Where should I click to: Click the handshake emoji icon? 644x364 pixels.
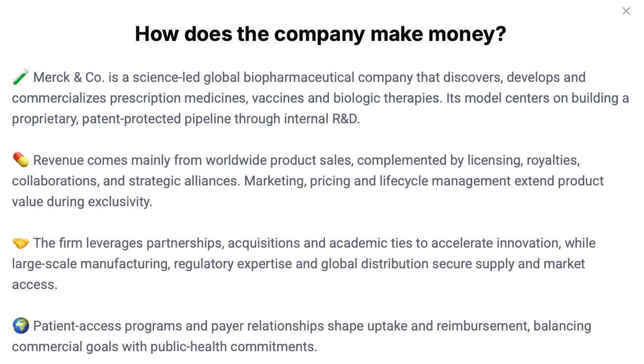21,243
